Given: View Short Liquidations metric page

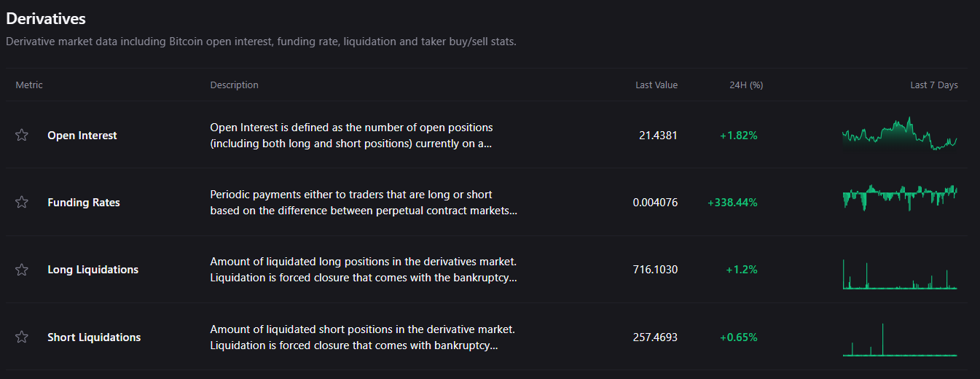Looking at the screenshot, I should point(94,337).
